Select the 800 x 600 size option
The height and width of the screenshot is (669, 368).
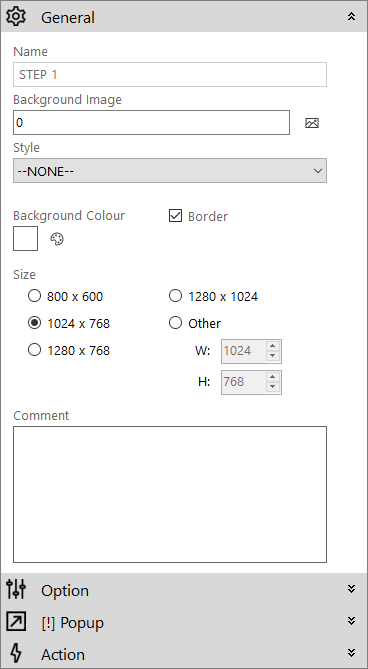point(34,296)
